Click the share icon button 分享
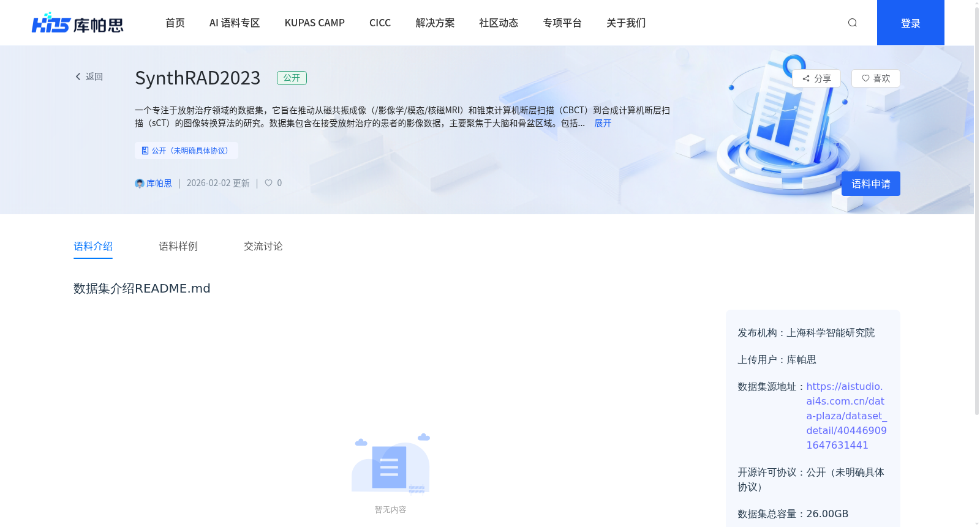Image resolution: width=980 pixels, height=527 pixels. coord(816,78)
